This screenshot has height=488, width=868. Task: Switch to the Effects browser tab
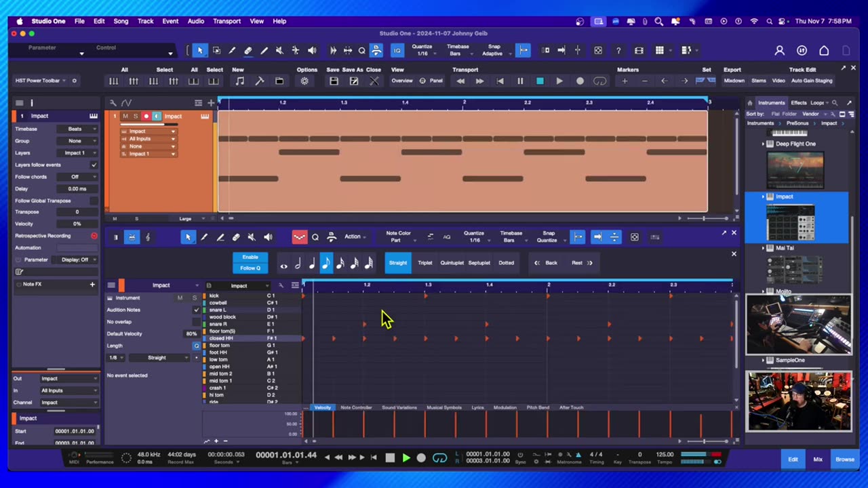click(x=799, y=103)
